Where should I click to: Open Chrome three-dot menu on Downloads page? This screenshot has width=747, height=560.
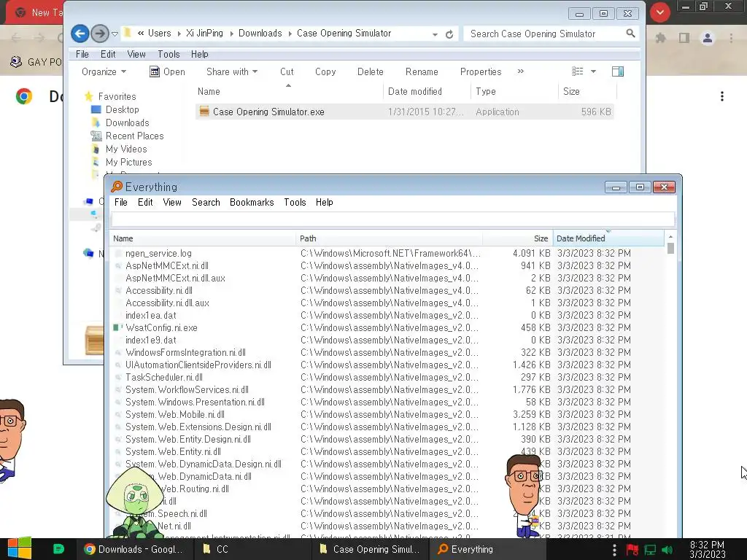[x=722, y=97]
